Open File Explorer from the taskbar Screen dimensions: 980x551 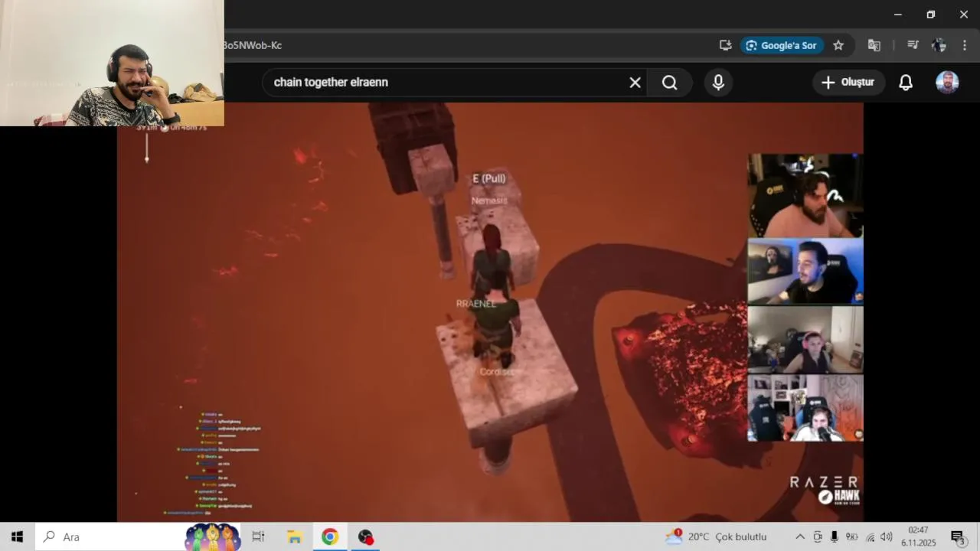coord(294,536)
